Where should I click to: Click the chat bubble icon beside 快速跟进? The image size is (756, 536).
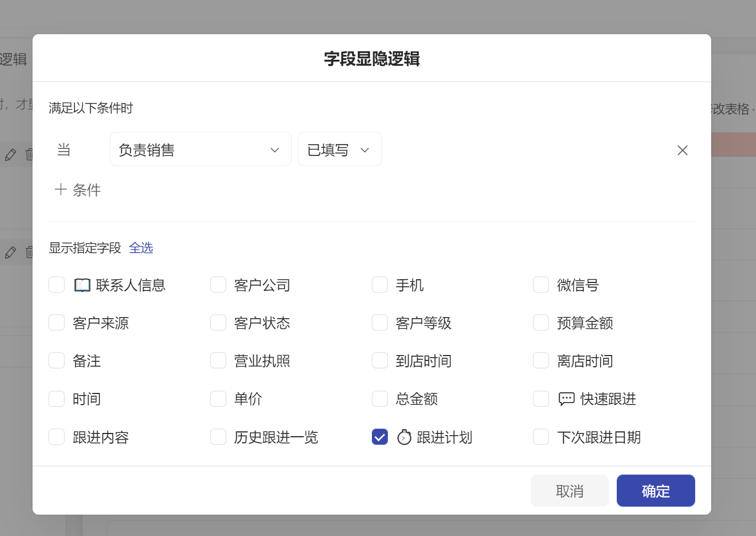566,399
